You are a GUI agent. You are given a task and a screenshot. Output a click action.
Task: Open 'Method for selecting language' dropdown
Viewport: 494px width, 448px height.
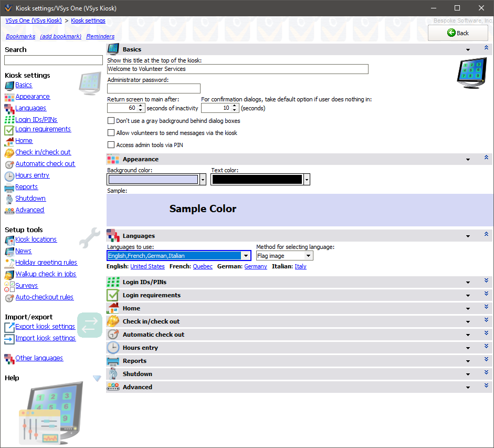coord(308,256)
